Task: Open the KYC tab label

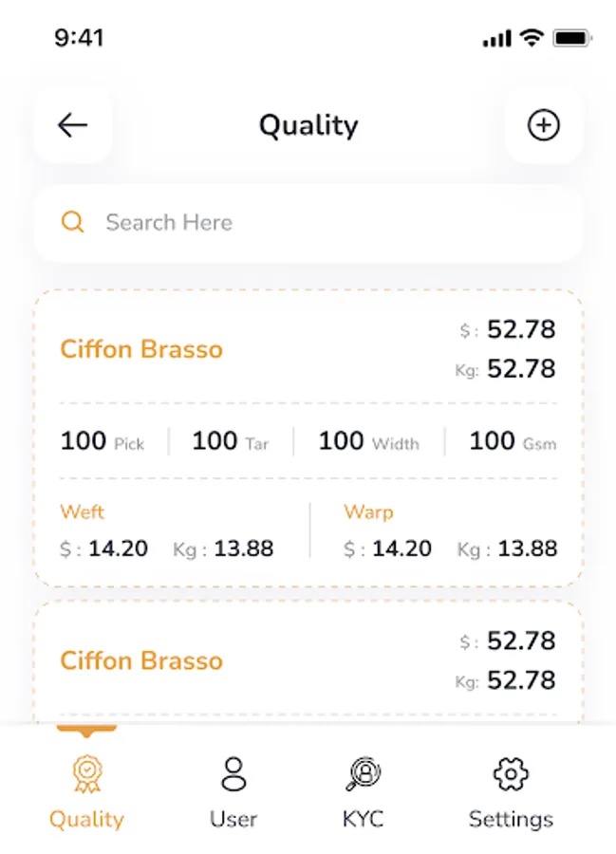Action: click(x=363, y=819)
